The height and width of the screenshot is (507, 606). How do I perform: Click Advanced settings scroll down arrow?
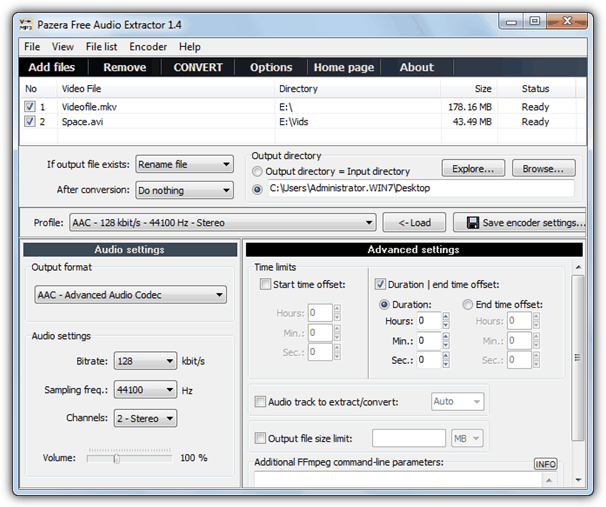click(578, 480)
